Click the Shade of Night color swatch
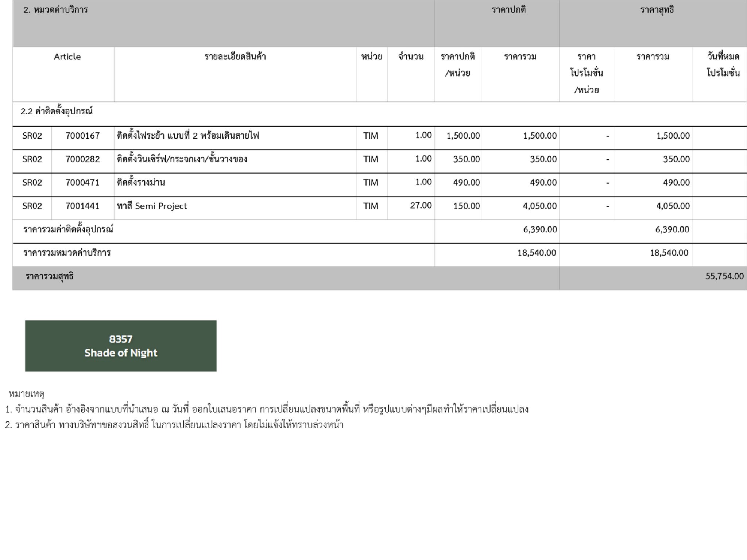 [x=120, y=346]
